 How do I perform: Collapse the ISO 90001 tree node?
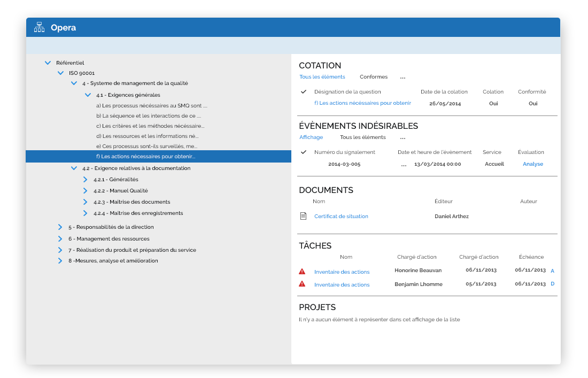click(60, 73)
